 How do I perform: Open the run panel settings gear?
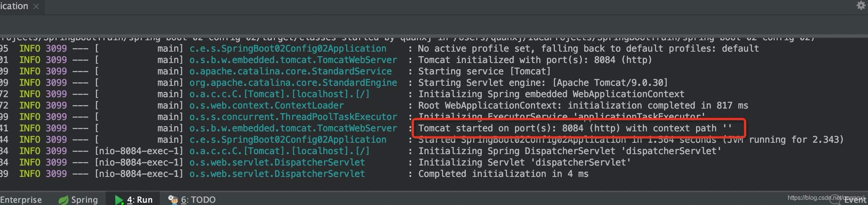861,5
